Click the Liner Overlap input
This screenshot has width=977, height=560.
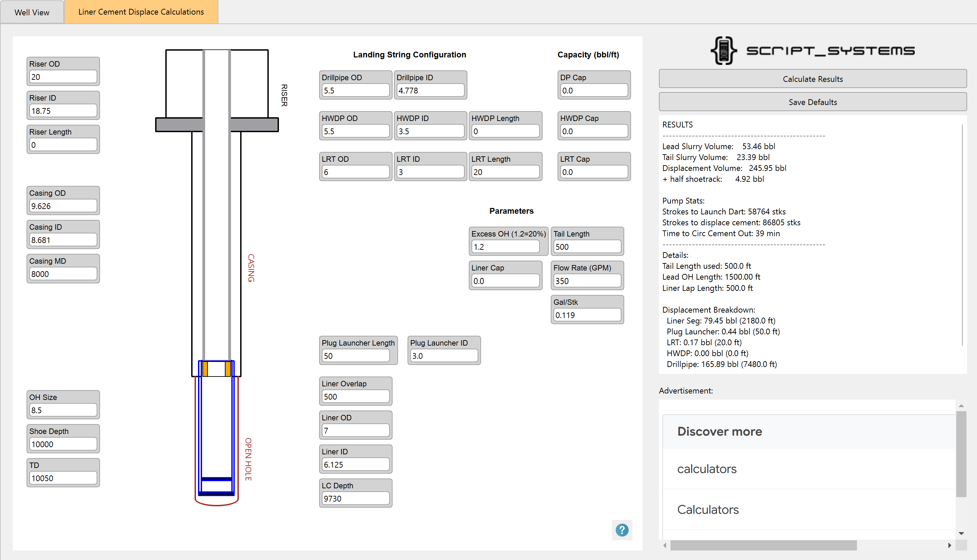pyautogui.click(x=355, y=397)
